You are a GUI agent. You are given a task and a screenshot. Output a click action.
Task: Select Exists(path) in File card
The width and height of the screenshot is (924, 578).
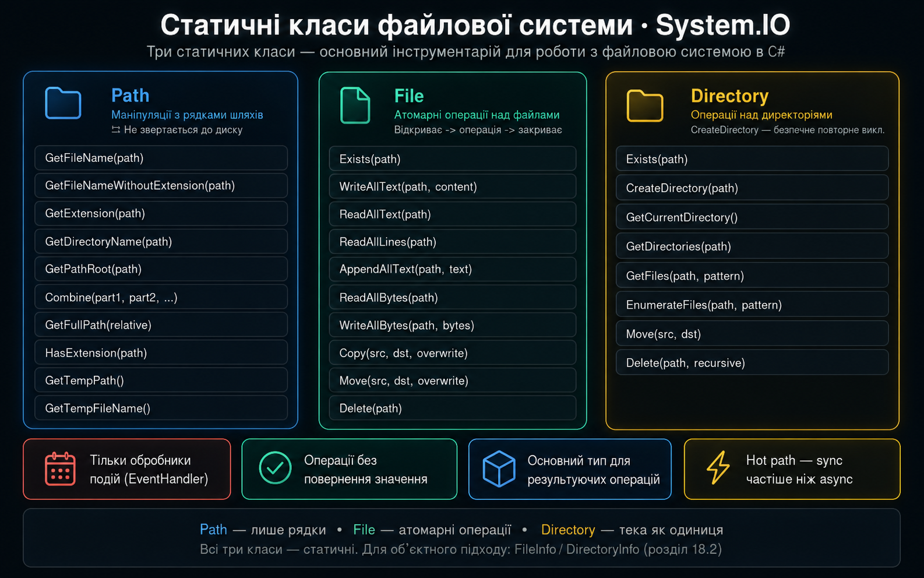point(453,158)
